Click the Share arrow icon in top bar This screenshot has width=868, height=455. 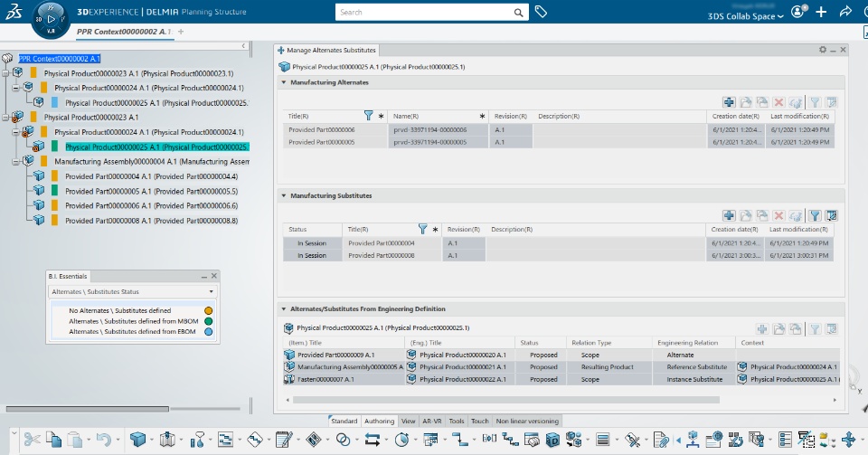coord(845,12)
